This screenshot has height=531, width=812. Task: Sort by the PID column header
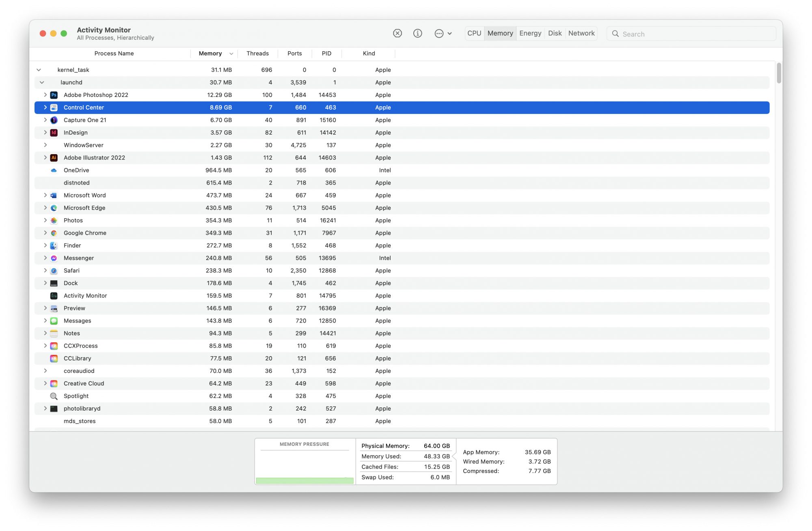tap(326, 54)
